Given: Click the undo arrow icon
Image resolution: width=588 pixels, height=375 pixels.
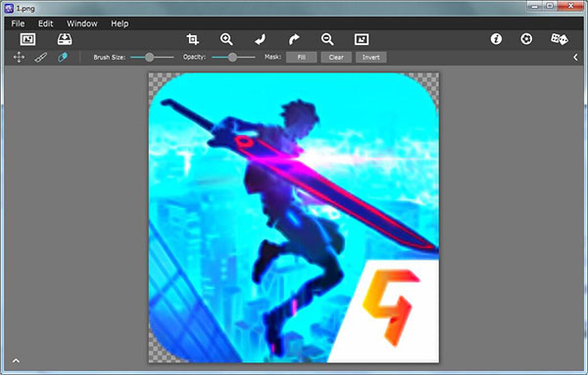Looking at the screenshot, I should (261, 39).
